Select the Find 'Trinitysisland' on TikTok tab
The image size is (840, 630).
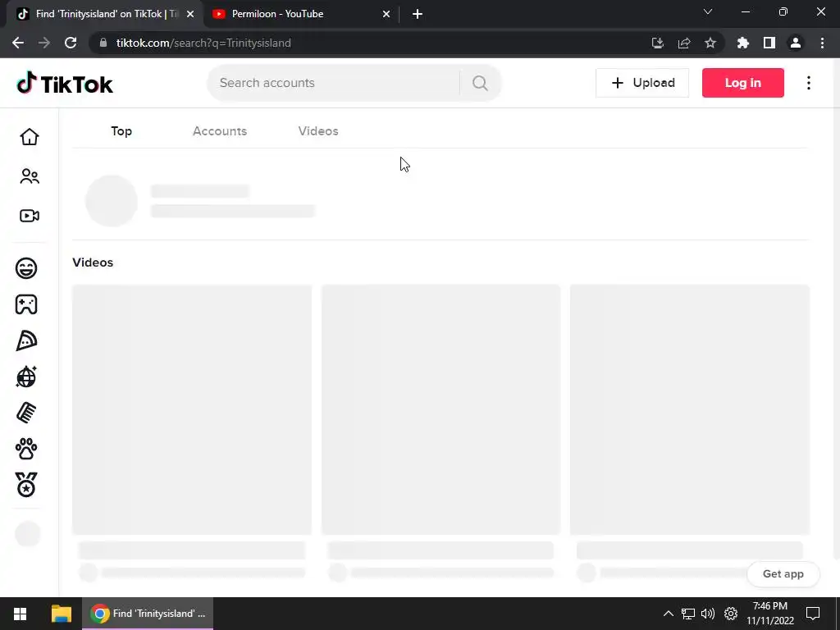tap(104, 14)
